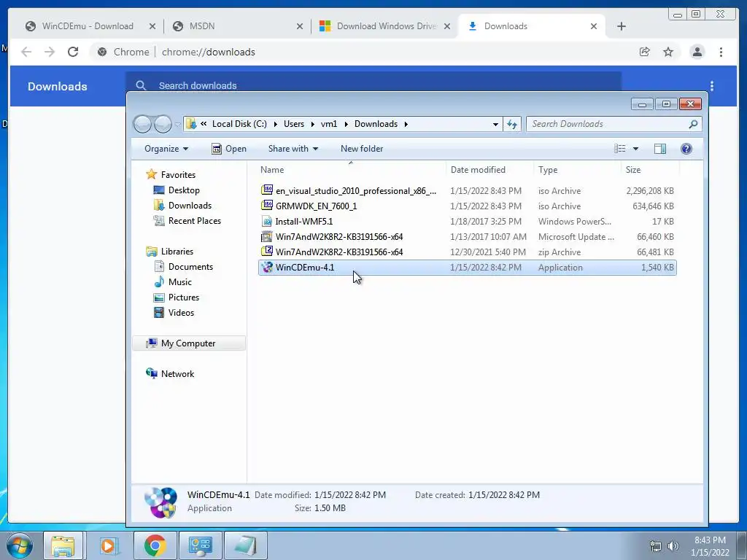Toggle the preview pane
The height and width of the screenshot is (560, 747).
[x=659, y=149]
